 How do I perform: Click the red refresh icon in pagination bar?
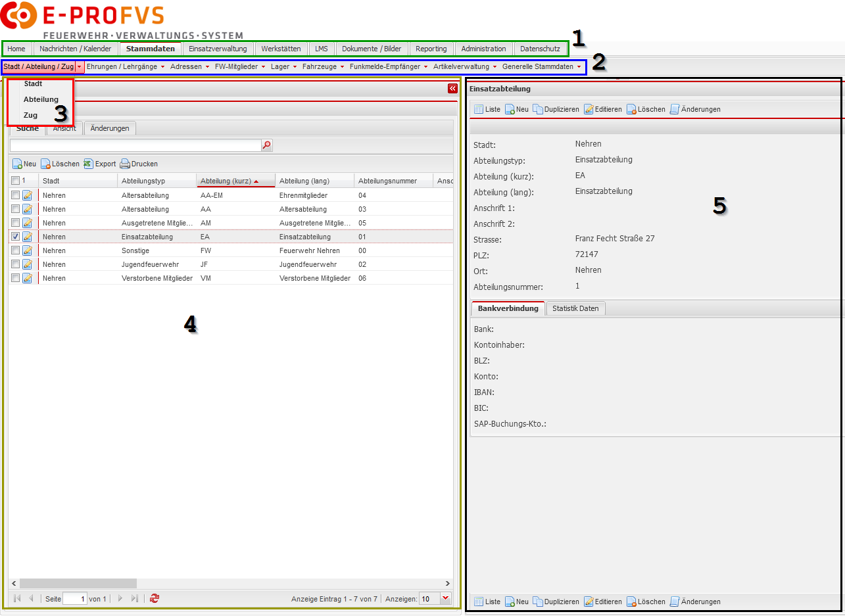click(154, 598)
